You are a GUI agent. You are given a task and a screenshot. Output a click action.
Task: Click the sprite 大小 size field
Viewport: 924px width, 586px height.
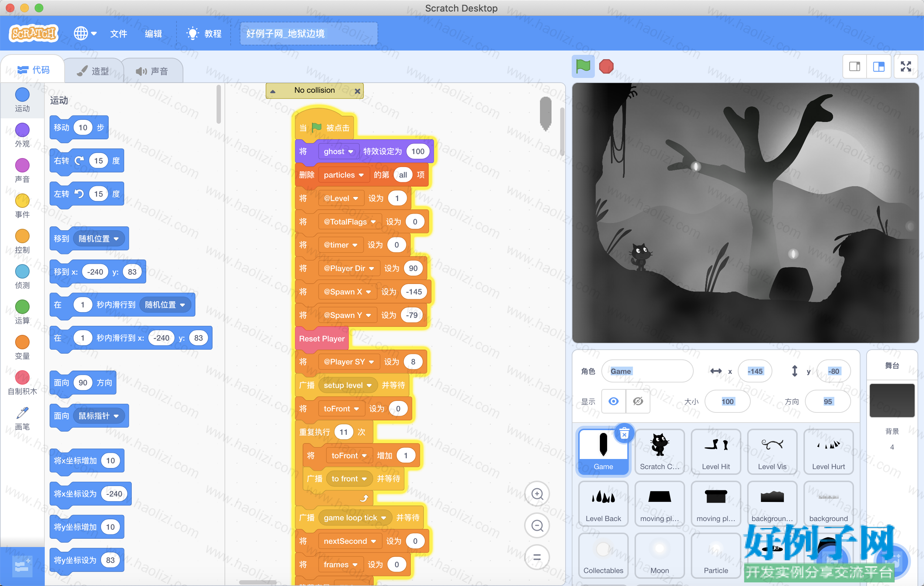click(727, 401)
